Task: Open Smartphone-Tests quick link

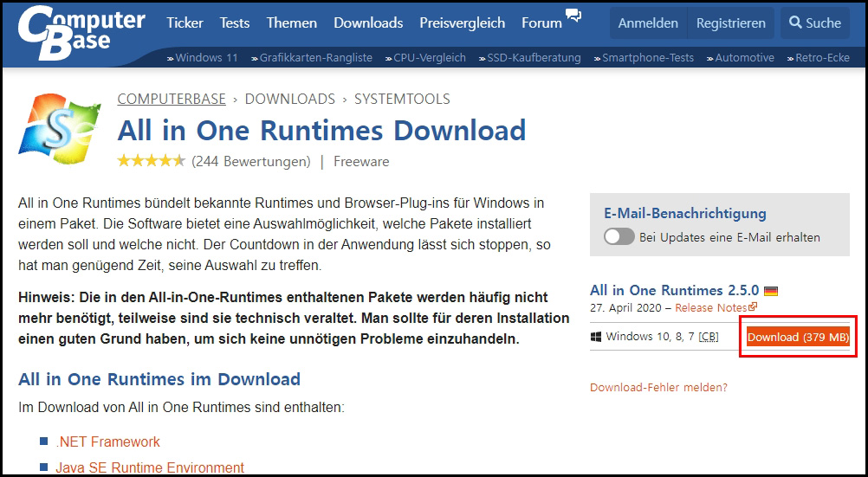Action: (648, 57)
